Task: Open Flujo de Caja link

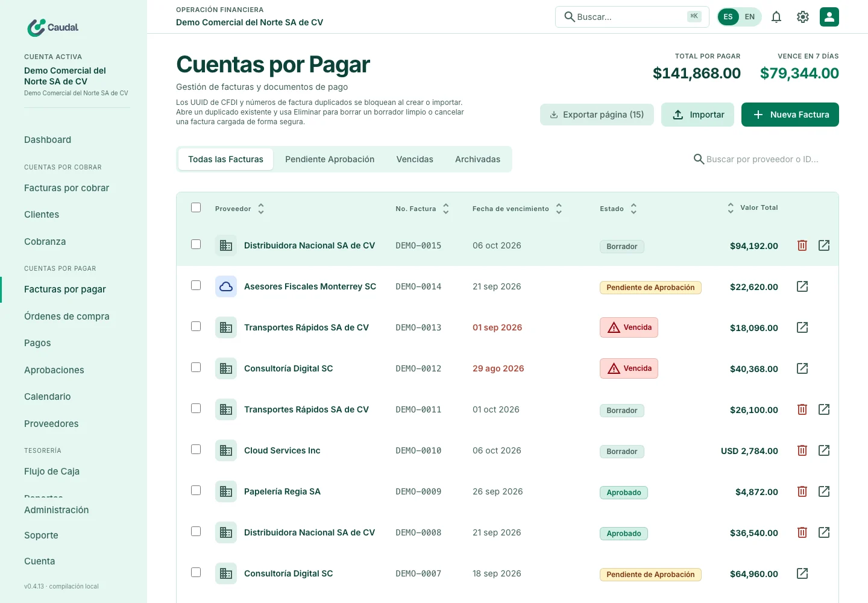Action: pos(52,472)
